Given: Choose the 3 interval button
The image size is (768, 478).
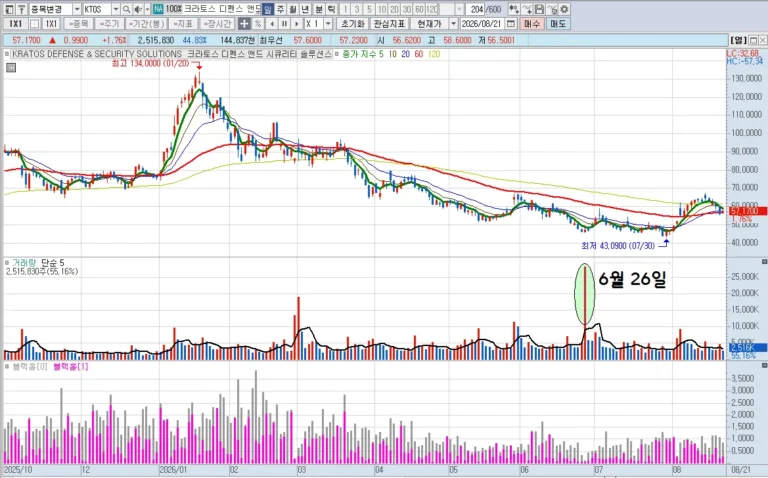Looking at the screenshot, I should (x=357, y=9).
